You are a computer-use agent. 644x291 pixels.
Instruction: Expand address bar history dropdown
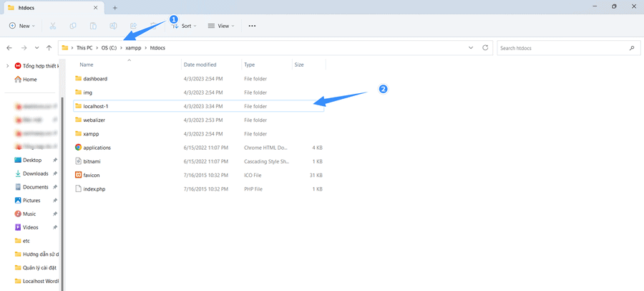(471, 48)
